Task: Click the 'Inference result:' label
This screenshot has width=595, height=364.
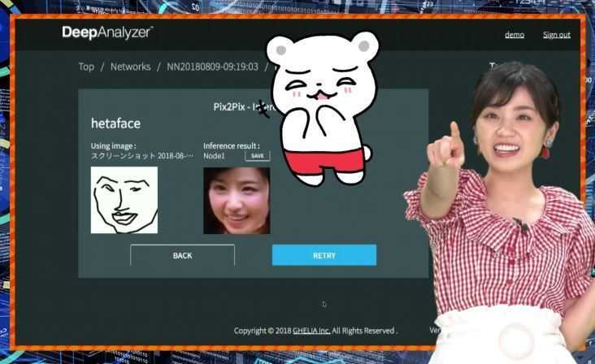Action: (x=232, y=146)
